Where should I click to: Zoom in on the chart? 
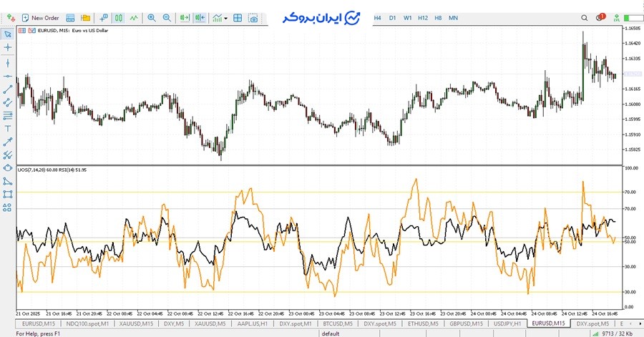pos(151,17)
